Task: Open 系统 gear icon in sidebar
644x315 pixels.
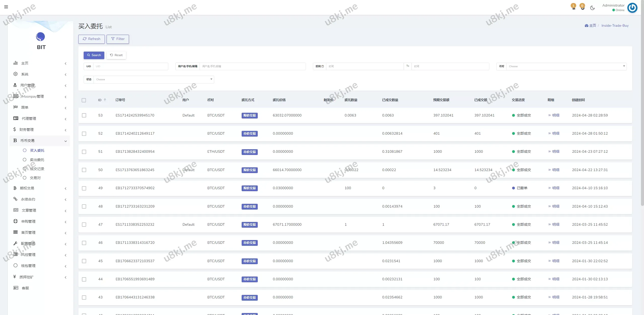Action: pyautogui.click(x=15, y=74)
